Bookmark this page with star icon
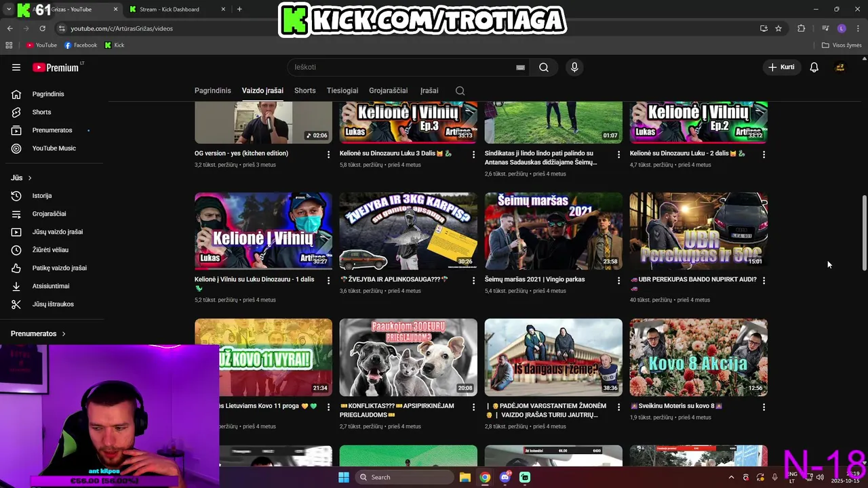Viewport: 868px width, 488px height. point(778,28)
